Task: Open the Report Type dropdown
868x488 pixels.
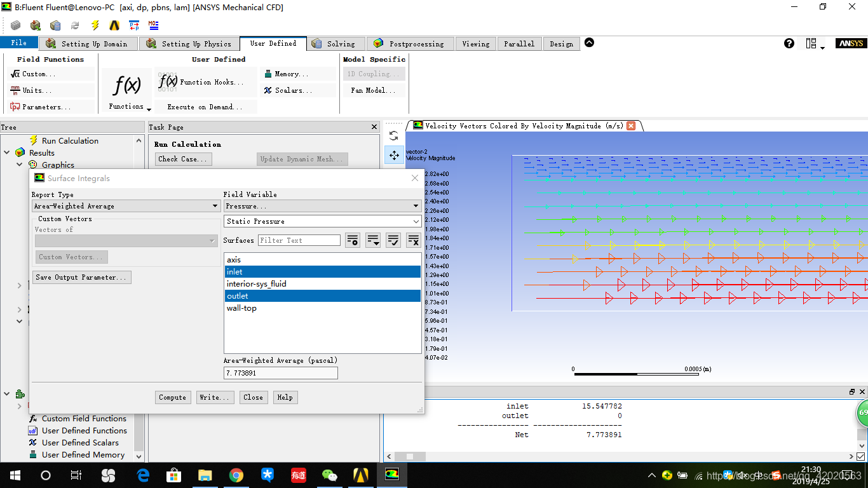Action: coord(126,206)
